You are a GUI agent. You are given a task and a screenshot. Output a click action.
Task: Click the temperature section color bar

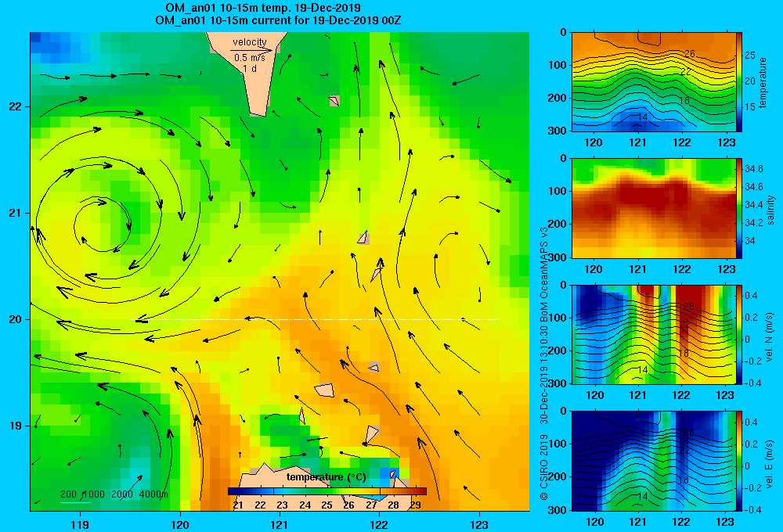739,82
